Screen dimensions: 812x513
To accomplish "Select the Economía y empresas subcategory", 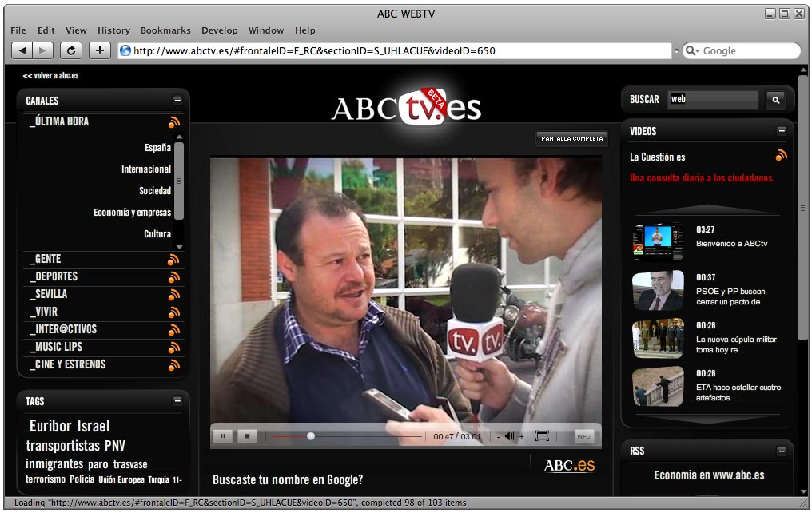I will [132, 213].
